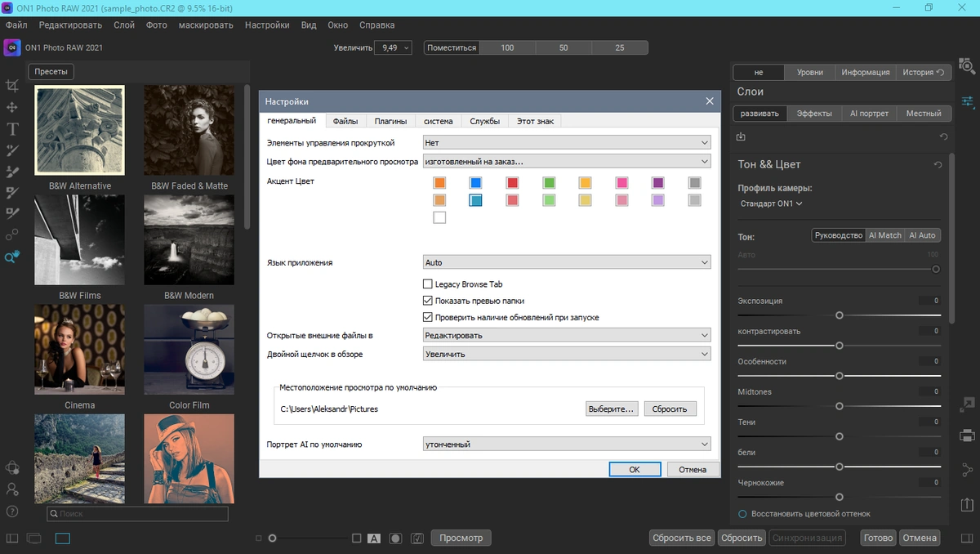This screenshot has height=554, width=980.
Task: Open 'Портрет AI по умолчанию' dropdown
Action: (x=566, y=445)
